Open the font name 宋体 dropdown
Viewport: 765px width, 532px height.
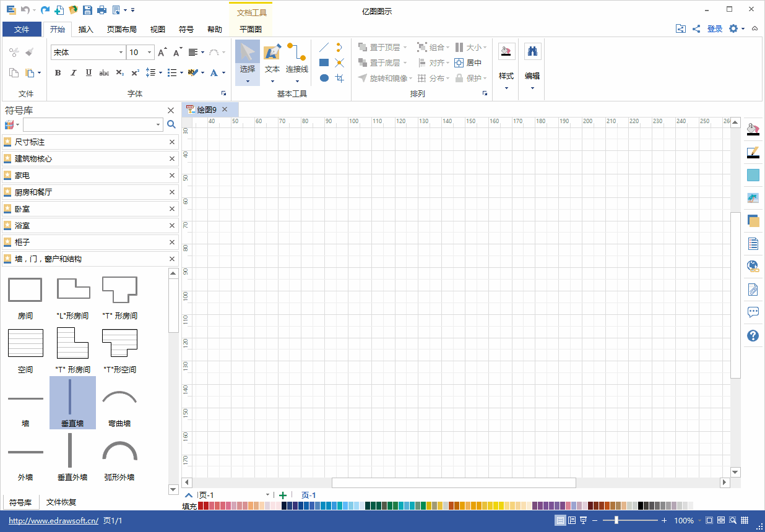89,53
